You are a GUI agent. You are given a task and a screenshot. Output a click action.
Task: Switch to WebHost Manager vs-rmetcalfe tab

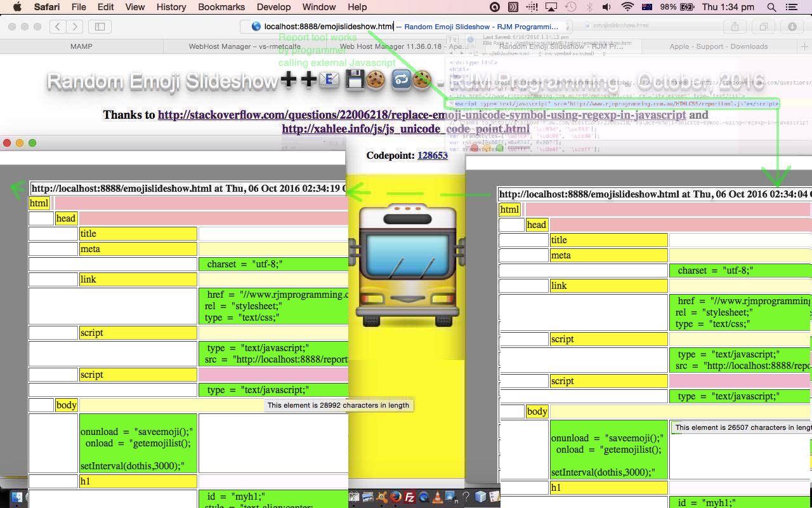[x=245, y=46]
